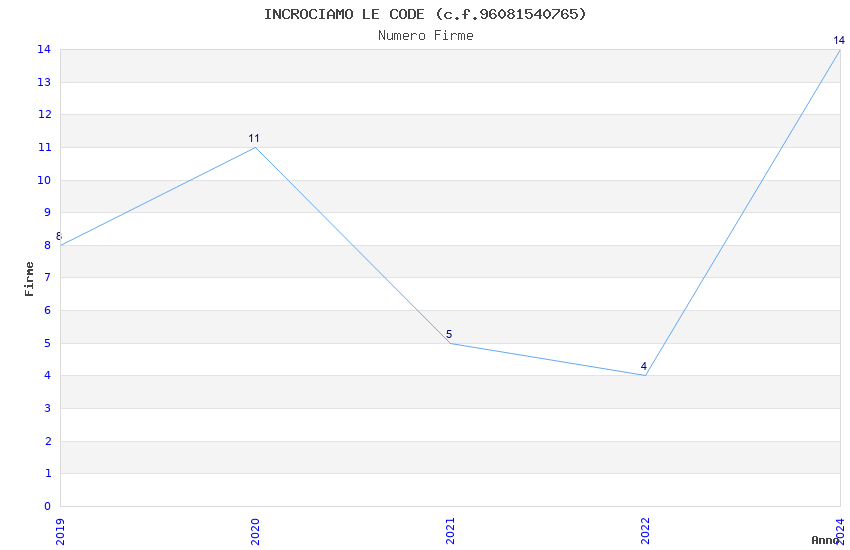The image size is (850, 550).
Task: Click the data label 8 at the 2019 point
Action: coord(59,236)
